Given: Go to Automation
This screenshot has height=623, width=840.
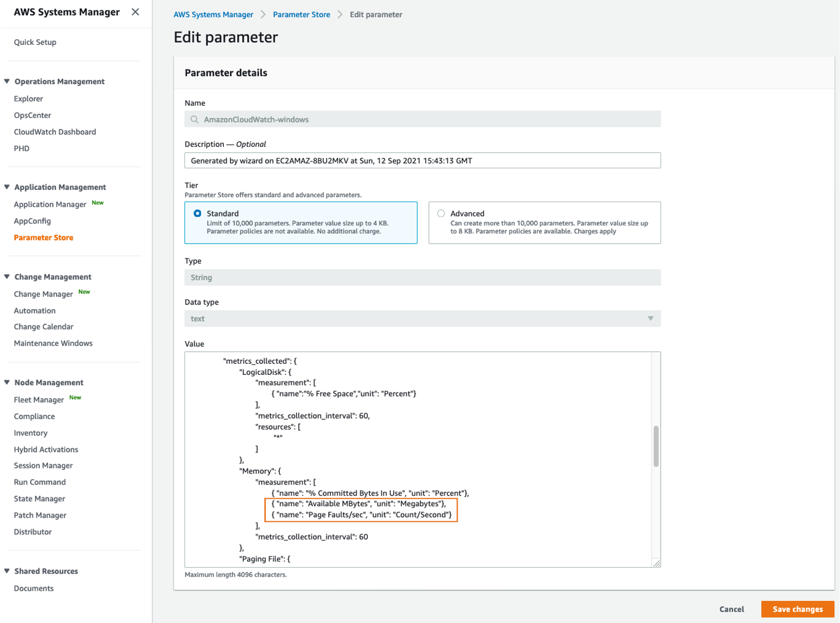Looking at the screenshot, I should (x=35, y=311).
